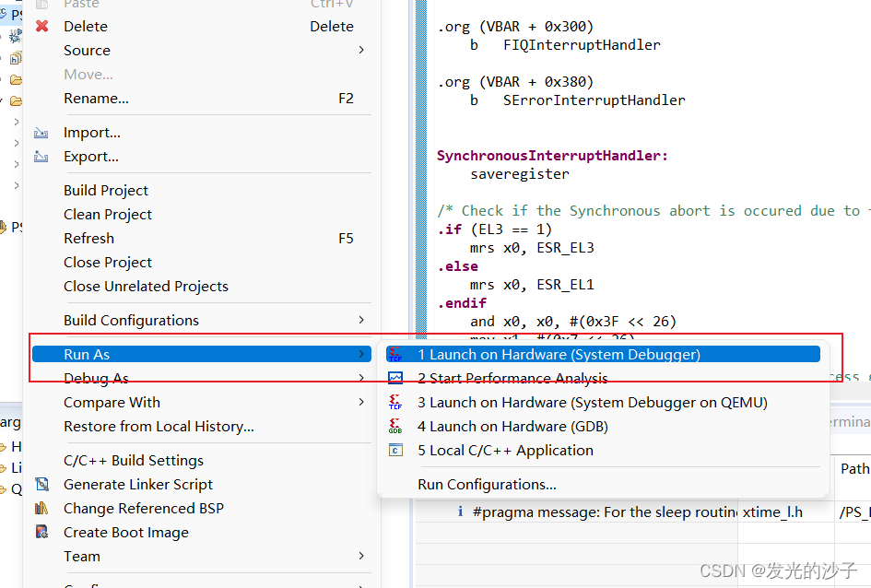Click the red Delete X icon
This screenshot has width=871, height=588.
[x=41, y=26]
